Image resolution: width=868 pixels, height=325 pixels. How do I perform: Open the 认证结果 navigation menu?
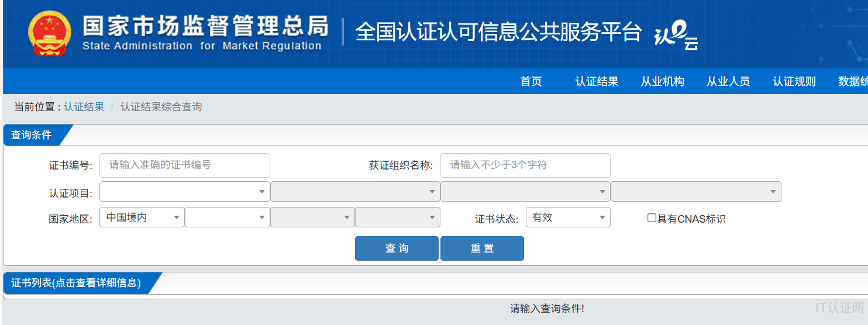[x=597, y=82]
